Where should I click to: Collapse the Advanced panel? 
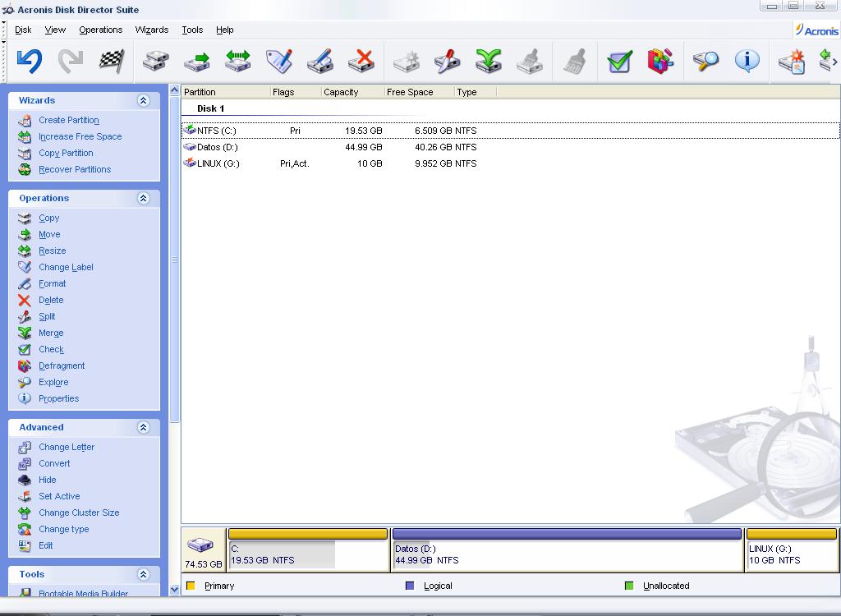coord(143,427)
